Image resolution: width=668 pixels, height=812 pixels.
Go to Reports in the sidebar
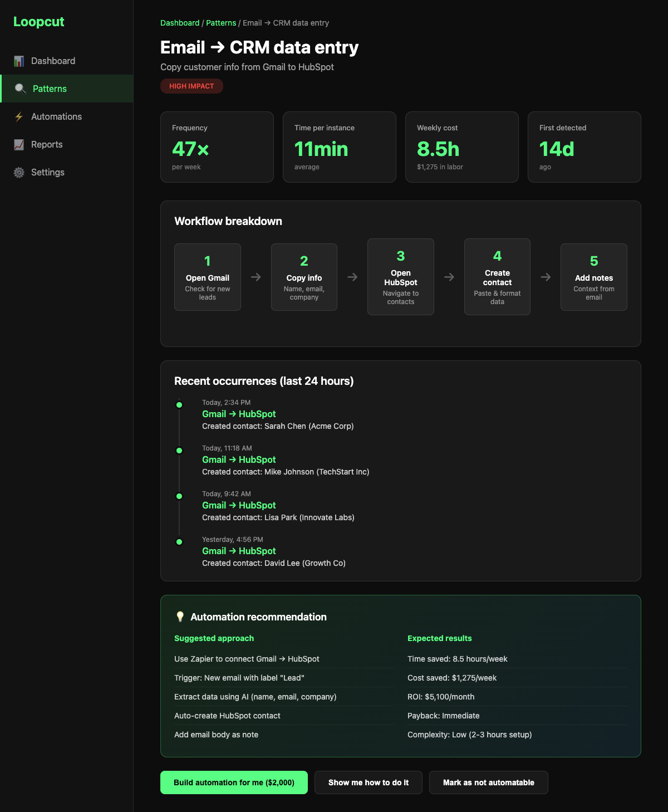(x=47, y=144)
